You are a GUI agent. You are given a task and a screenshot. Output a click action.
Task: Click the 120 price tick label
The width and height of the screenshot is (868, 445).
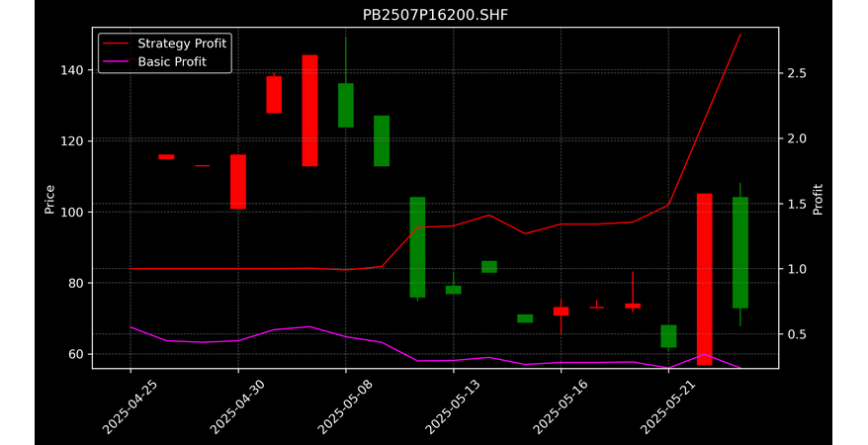pos(72,141)
